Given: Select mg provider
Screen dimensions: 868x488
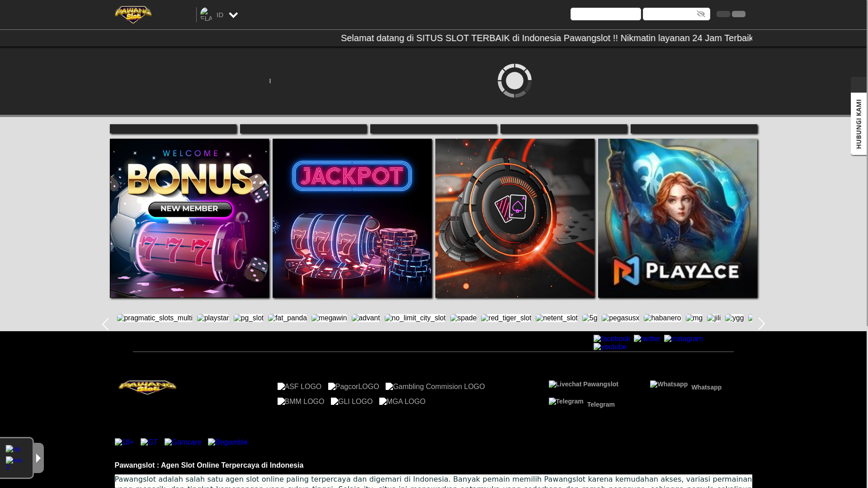Looking at the screenshot, I should click(x=694, y=318).
